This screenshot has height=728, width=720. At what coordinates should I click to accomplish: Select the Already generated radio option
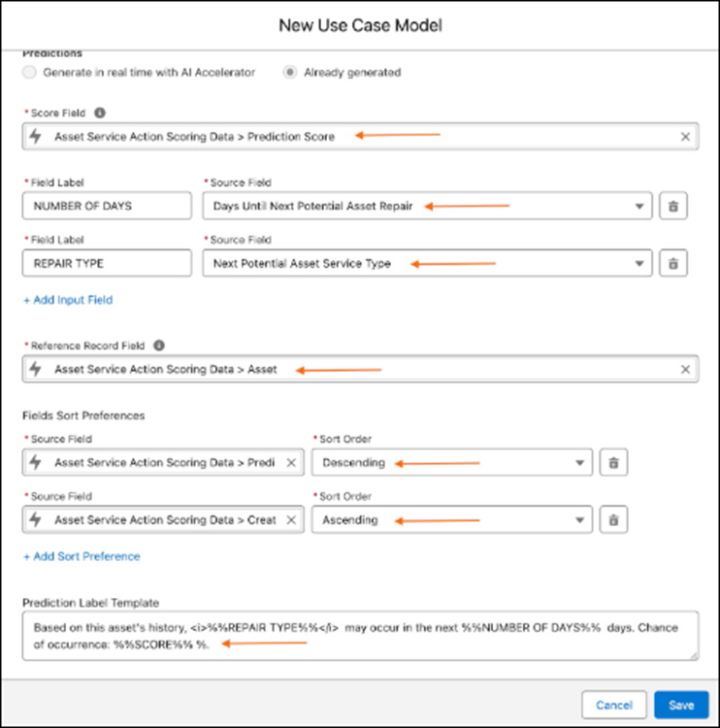point(290,73)
